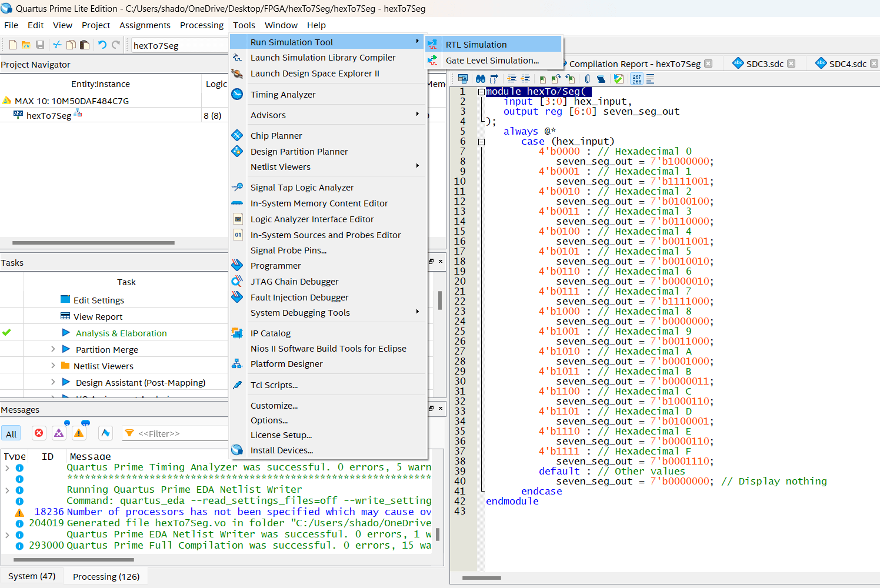The image size is (880, 588).
Task: Expand Netlist Viewers task in Tasks panel
Action: (x=53, y=365)
